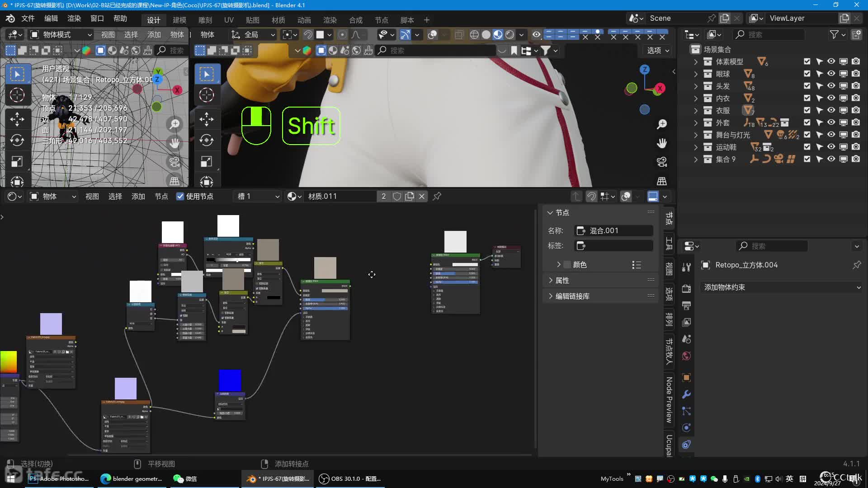Hide 集合 9 via eye icon
The image size is (868, 488).
point(831,159)
